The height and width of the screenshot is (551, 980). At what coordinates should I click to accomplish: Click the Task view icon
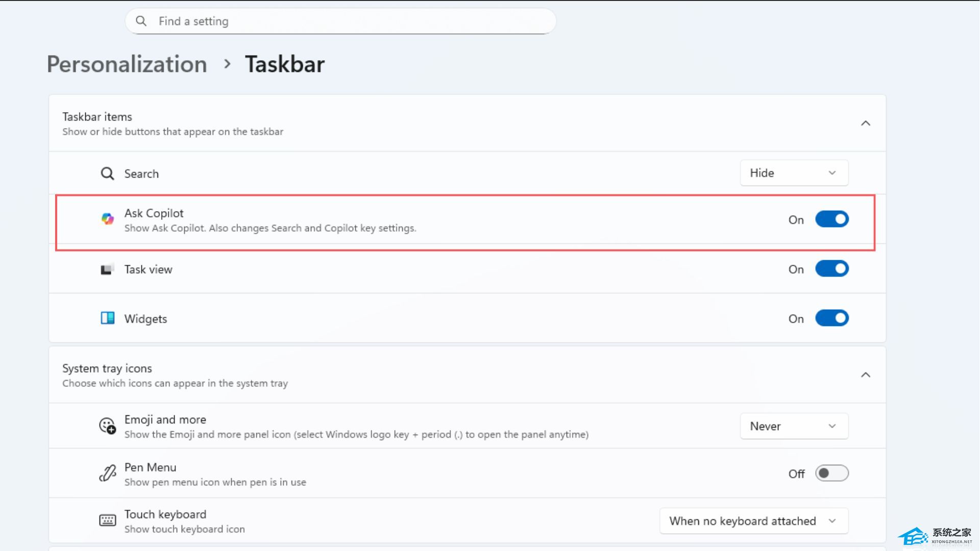tap(107, 269)
